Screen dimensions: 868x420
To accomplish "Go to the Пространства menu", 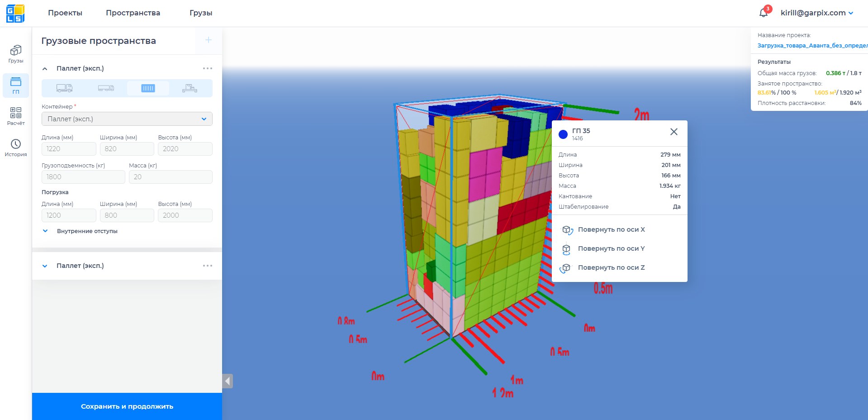I will [133, 13].
